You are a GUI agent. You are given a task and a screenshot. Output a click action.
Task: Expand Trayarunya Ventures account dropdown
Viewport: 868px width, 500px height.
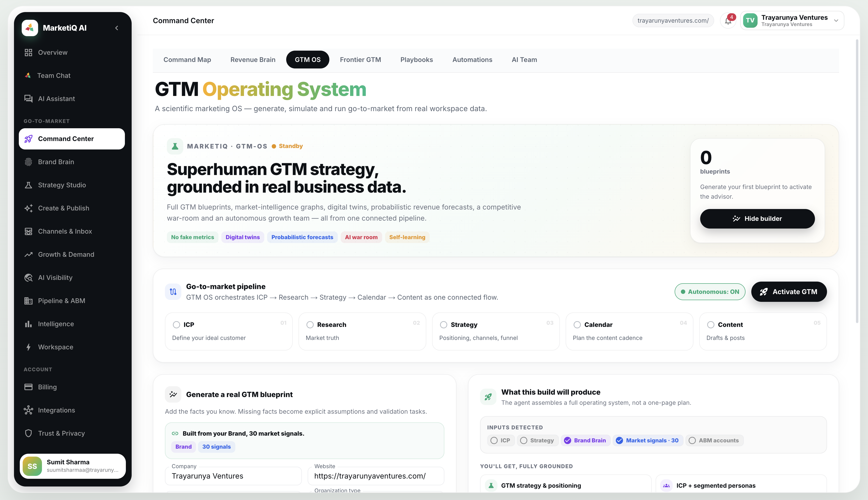[x=836, y=20]
